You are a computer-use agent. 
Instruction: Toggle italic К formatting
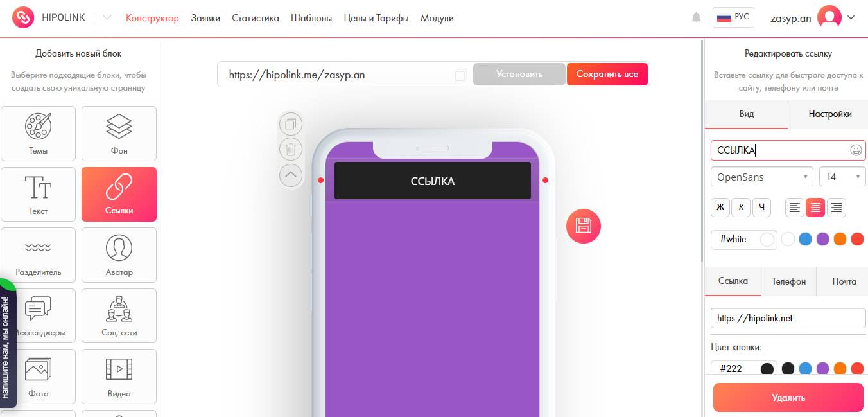741,207
